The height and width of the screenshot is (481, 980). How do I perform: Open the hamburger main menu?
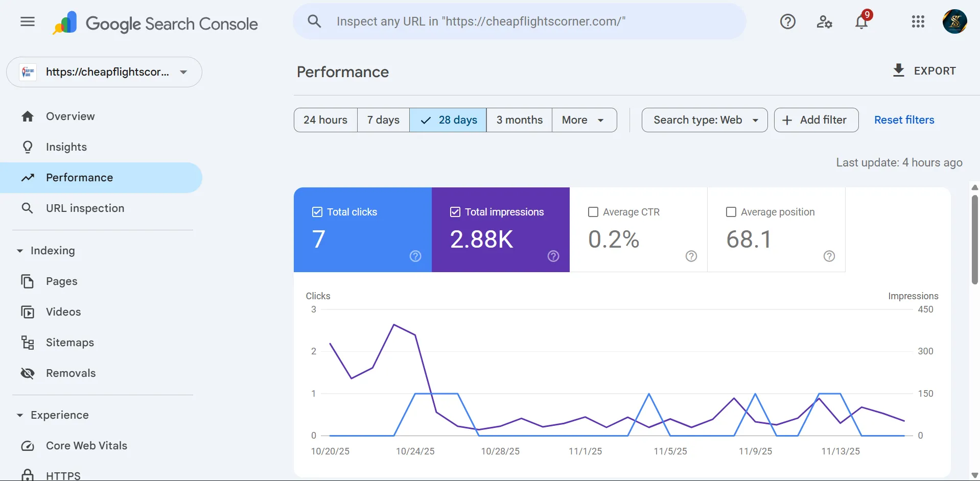click(28, 21)
